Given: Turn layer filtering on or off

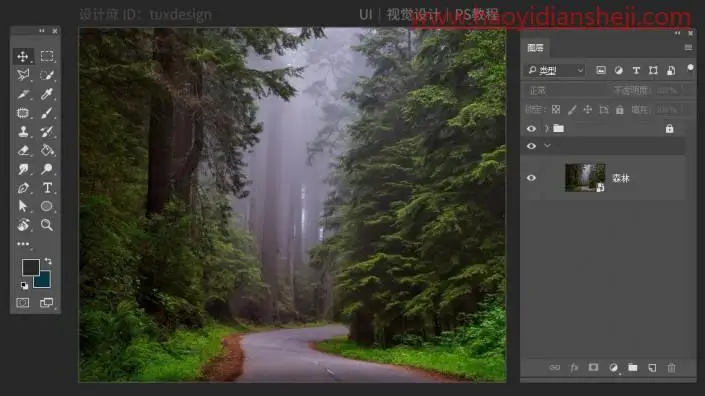Looking at the screenshot, I should [690, 67].
